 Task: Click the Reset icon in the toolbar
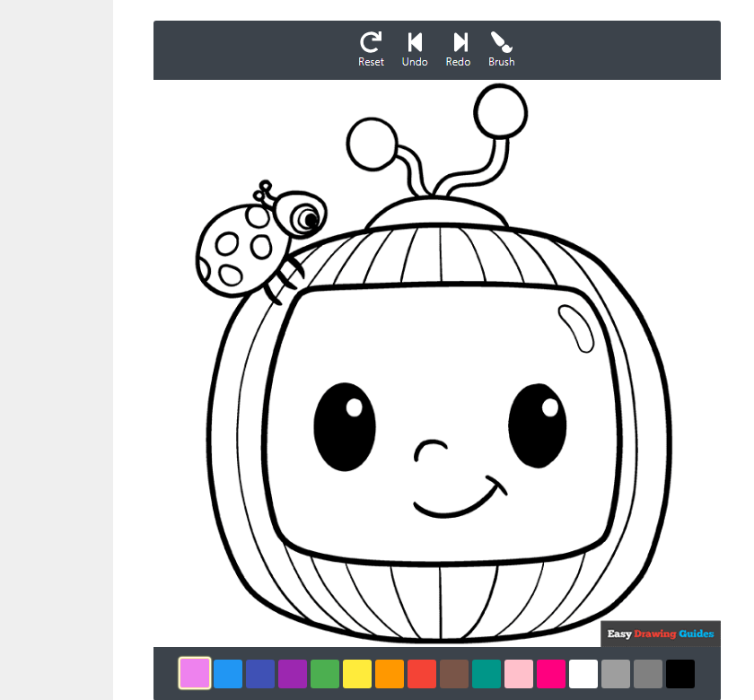[371, 48]
